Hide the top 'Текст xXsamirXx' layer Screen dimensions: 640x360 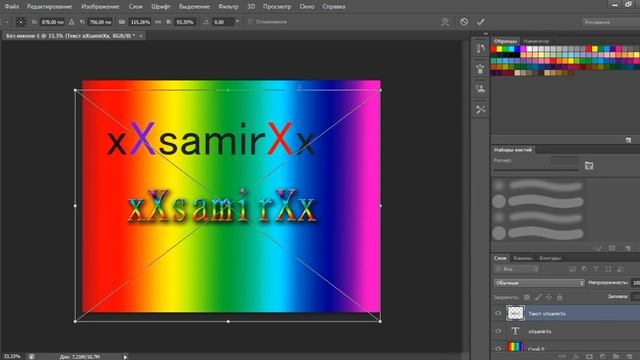498,313
